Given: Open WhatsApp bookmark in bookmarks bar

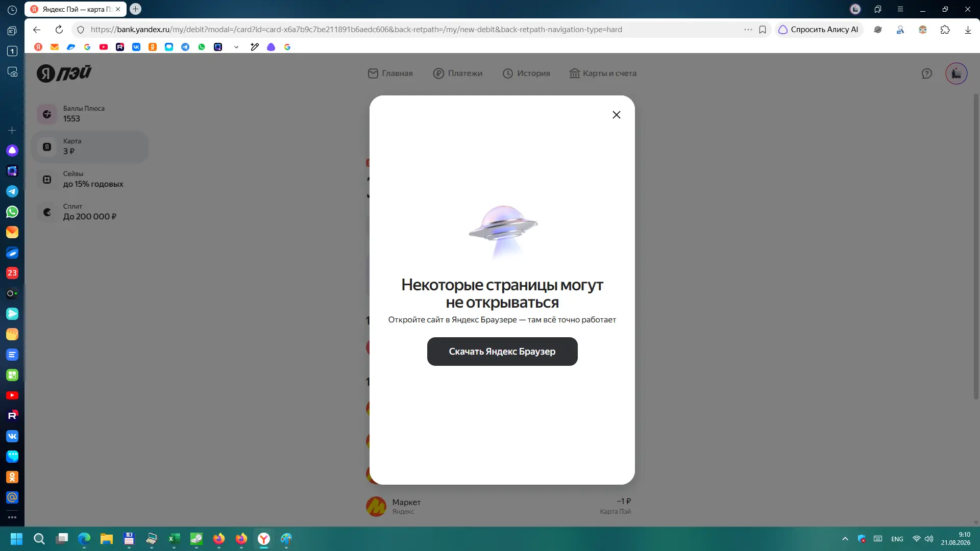Looking at the screenshot, I should click(202, 47).
